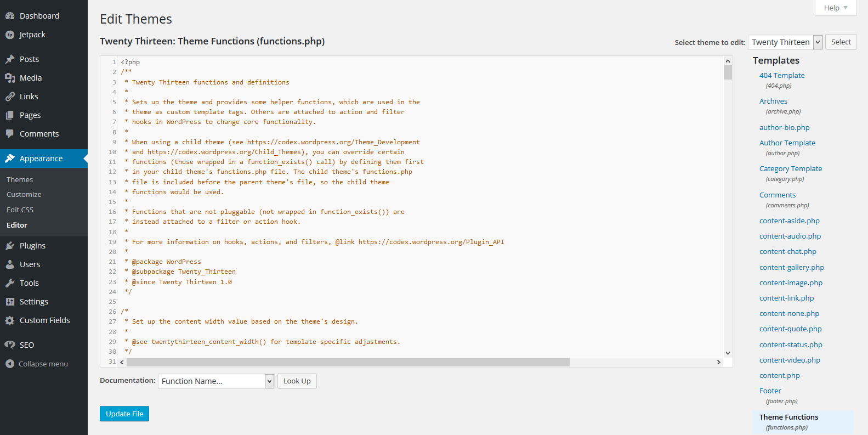Open the Custom Fields menu
The height and width of the screenshot is (435, 868).
44,320
